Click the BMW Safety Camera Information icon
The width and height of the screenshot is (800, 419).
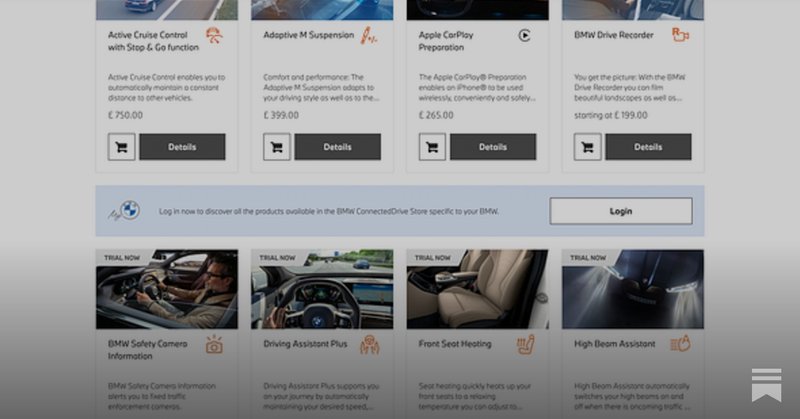point(214,345)
